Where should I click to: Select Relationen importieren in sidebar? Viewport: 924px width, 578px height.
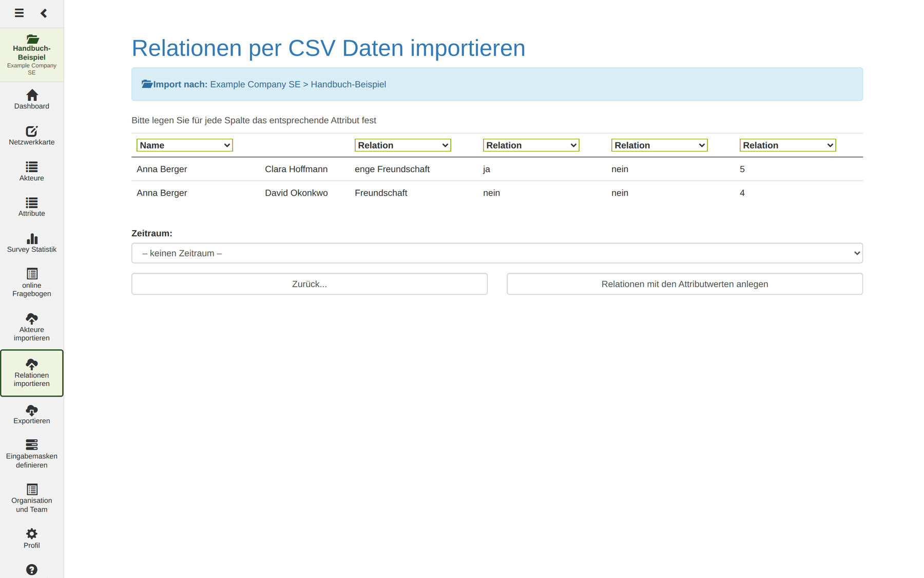click(32, 373)
